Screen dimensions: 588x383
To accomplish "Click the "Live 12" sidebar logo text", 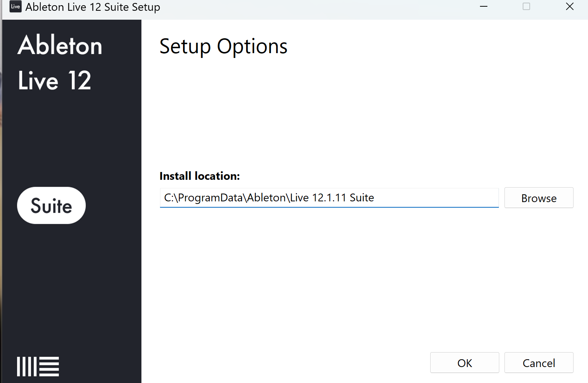I will pyautogui.click(x=55, y=80).
